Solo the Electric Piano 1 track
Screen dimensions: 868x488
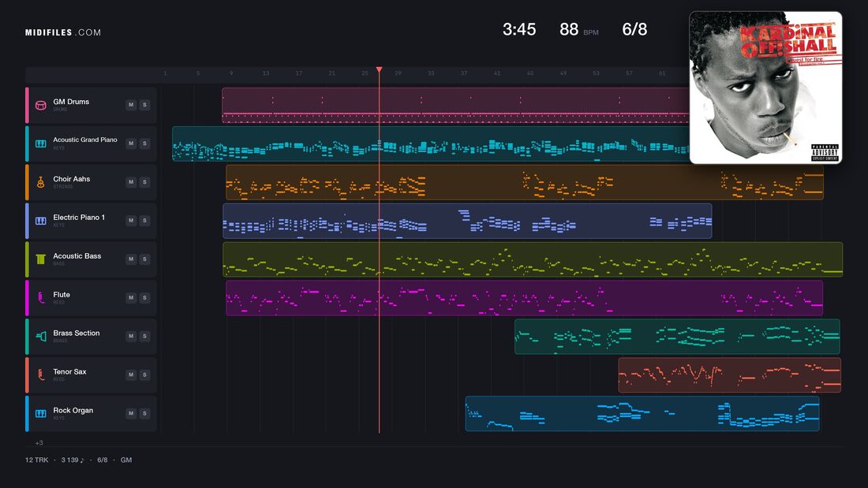(x=144, y=220)
